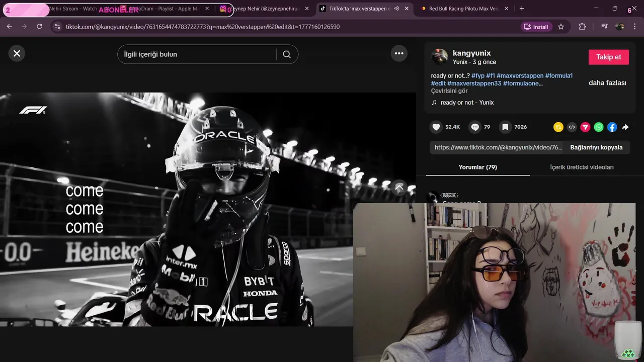The image size is (644, 362).
Task: Close the TikTok video viewer with the X
Action: (x=17, y=53)
